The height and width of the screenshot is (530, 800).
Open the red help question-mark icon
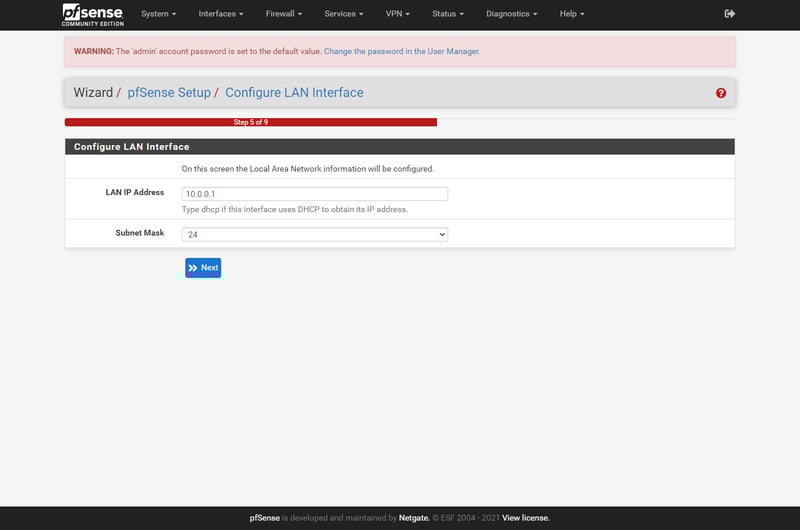pyautogui.click(x=720, y=93)
